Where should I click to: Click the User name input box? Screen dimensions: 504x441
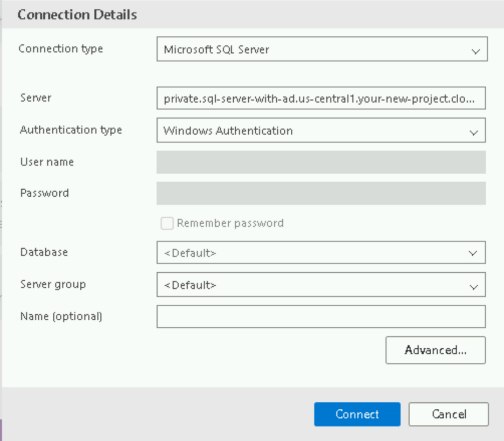tap(322, 162)
